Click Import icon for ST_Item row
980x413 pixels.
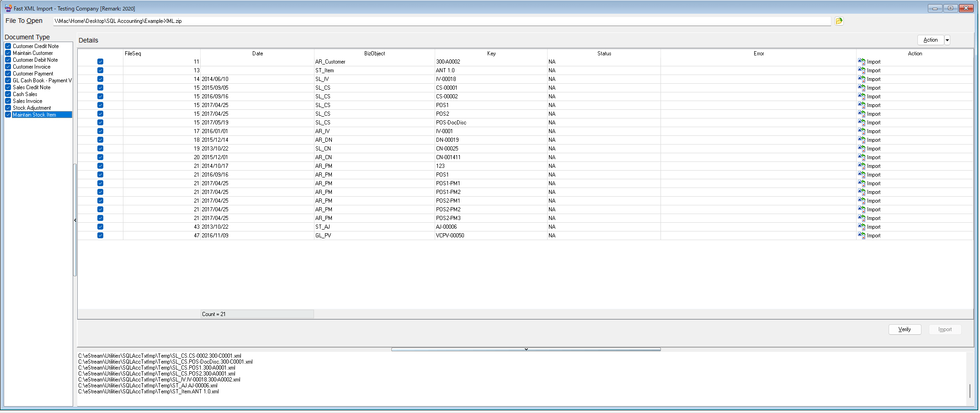pos(862,70)
